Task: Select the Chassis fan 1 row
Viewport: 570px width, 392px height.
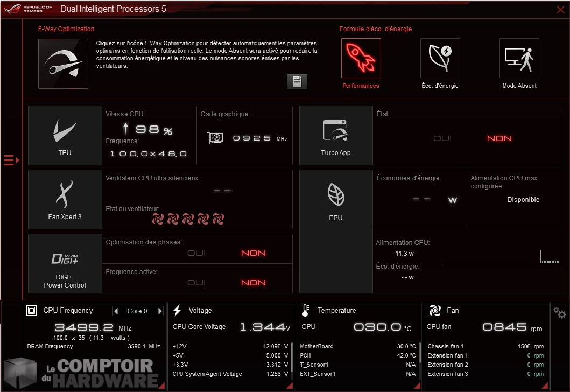Action: [485, 346]
